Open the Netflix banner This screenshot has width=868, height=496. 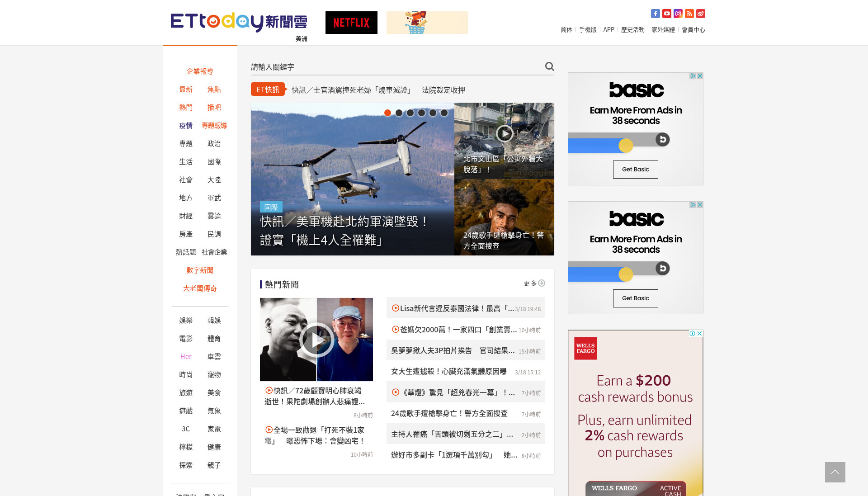351,23
